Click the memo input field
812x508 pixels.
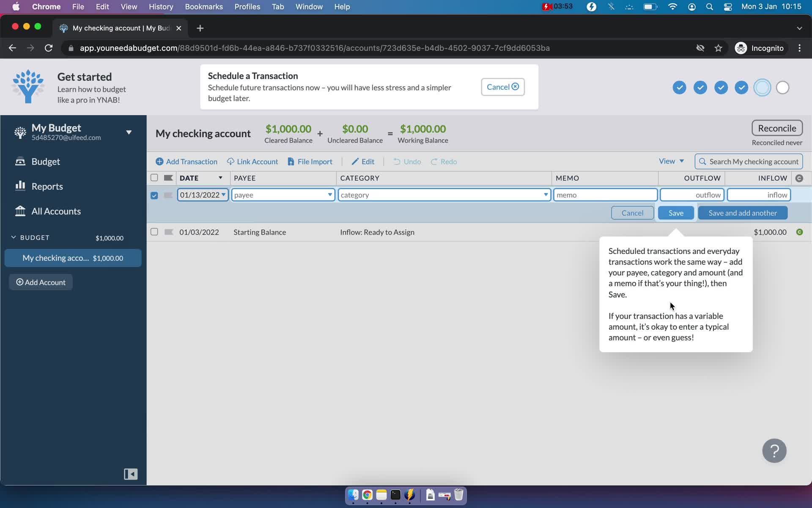[x=604, y=194]
